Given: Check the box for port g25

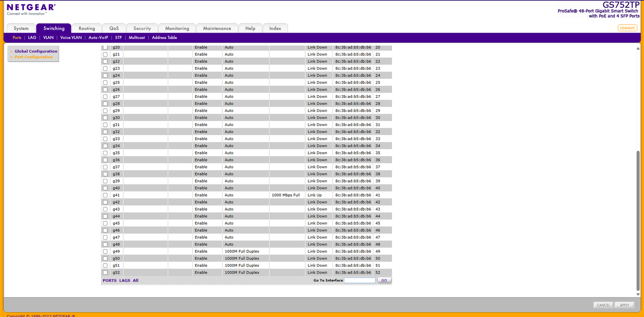Looking at the screenshot, I should pos(105,82).
